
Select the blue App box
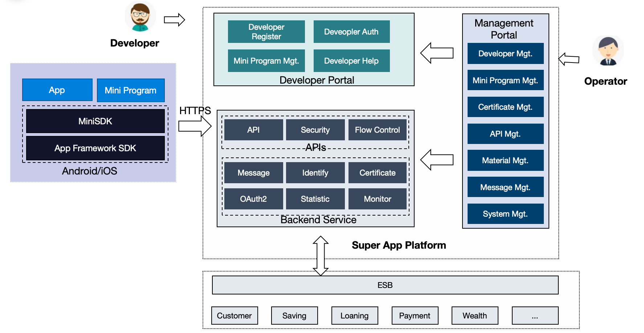click(57, 90)
